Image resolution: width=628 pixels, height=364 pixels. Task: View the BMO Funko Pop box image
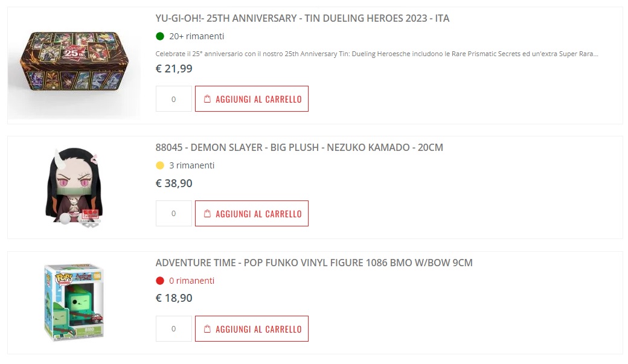click(74, 301)
